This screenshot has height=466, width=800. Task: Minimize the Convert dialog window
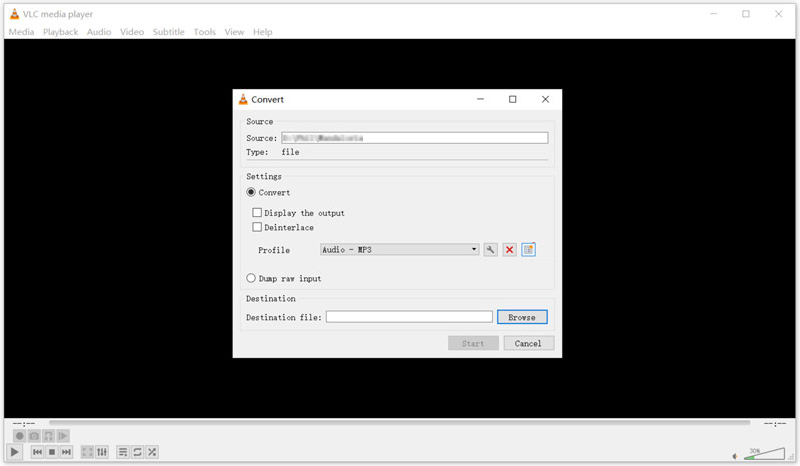(x=480, y=99)
